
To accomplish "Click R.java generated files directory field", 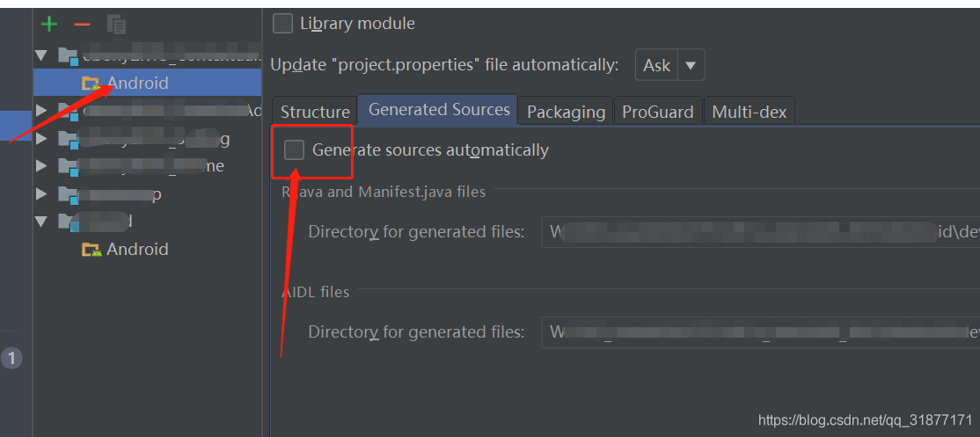I will tap(760, 232).
